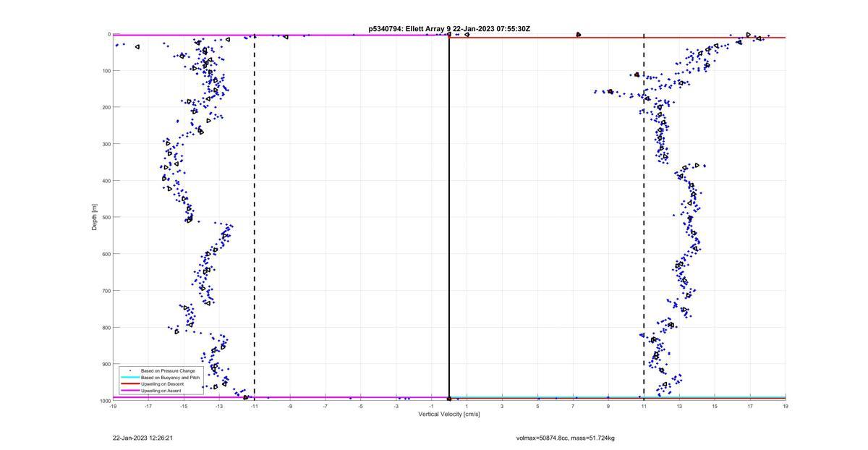Click the plot title 'p5340794: Ellett Array 9'
The height and width of the screenshot is (450, 868).
tap(409, 29)
